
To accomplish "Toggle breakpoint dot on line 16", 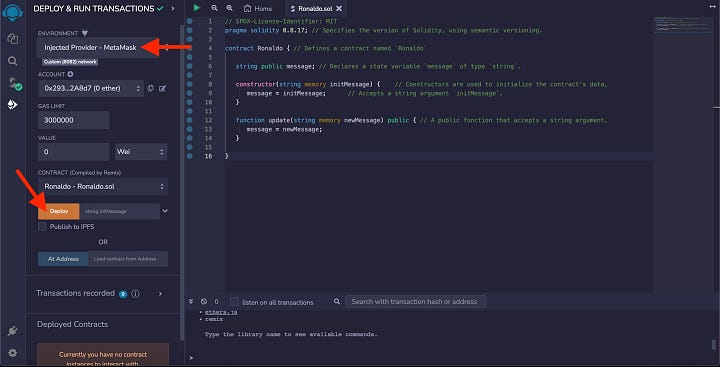I will pyautogui.click(x=189, y=156).
